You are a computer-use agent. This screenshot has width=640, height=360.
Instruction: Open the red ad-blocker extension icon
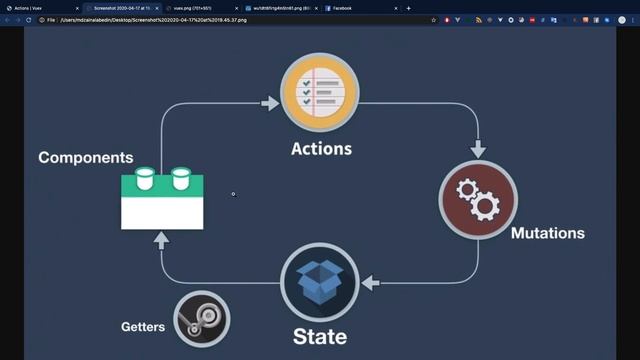coord(447,20)
